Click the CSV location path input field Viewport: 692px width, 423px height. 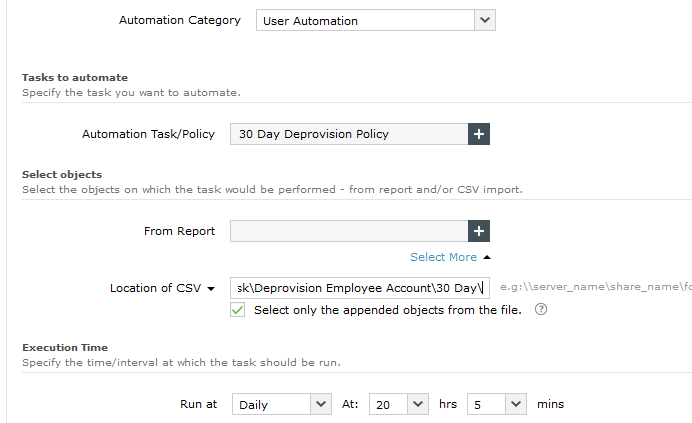pyautogui.click(x=359, y=288)
